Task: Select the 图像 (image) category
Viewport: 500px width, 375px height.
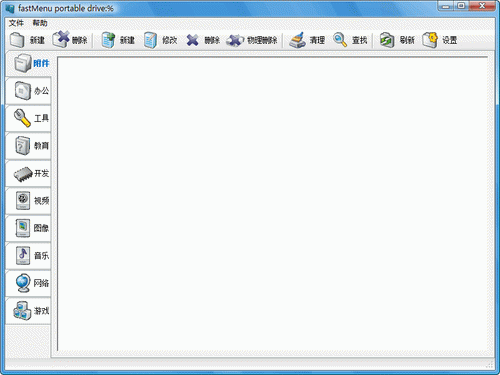Action: coord(29,228)
